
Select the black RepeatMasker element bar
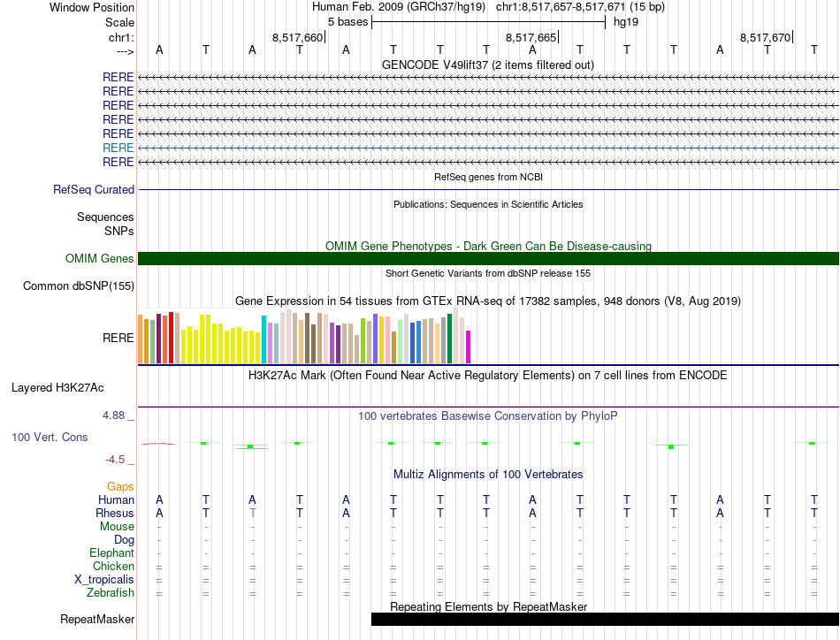click(604, 620)
